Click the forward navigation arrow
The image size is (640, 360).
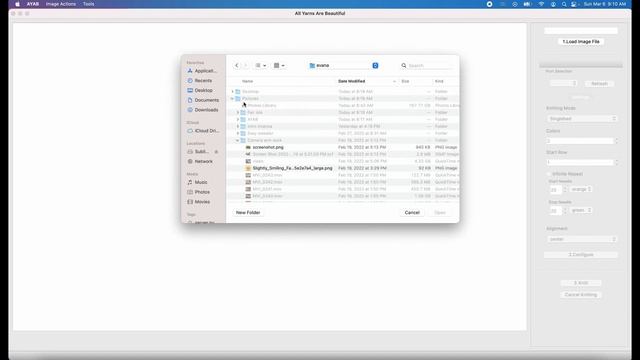tap(246, 65)
